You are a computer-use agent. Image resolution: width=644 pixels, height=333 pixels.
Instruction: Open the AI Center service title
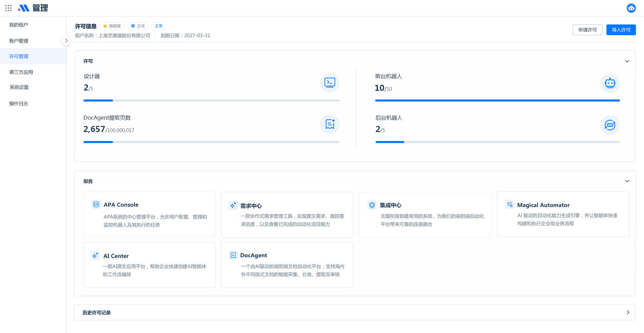click(x=116, y=256)
